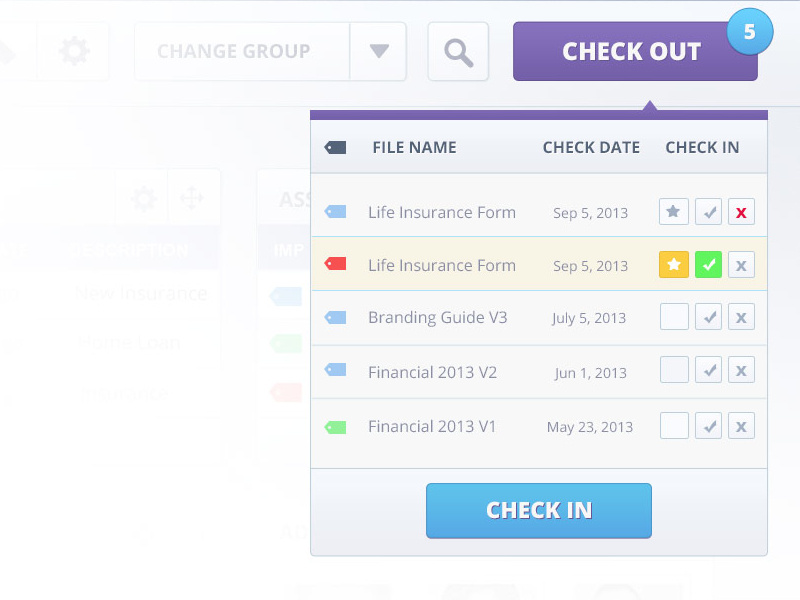Click the gear settings icon in top toolbar
This screenshot has height=600, width=800.
73,51
